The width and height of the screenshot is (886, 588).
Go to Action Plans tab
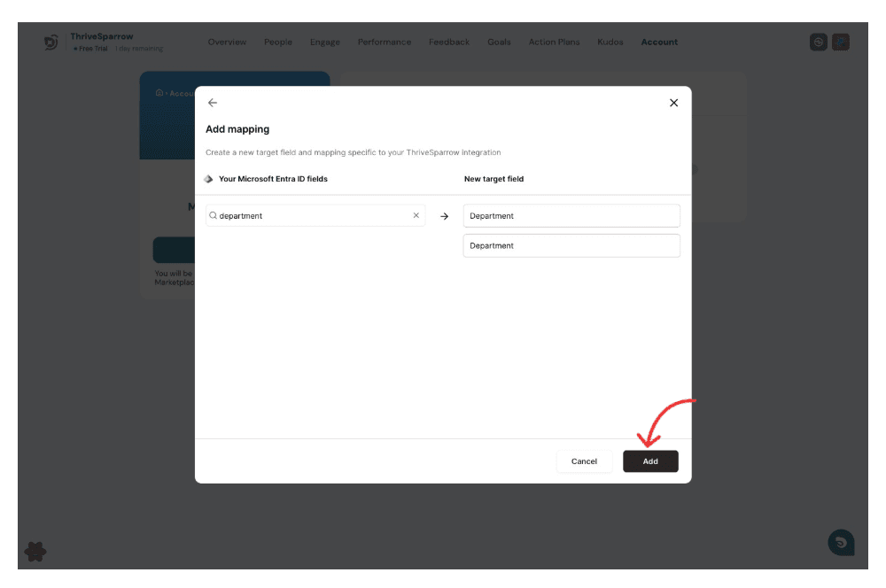coord(554,42)
